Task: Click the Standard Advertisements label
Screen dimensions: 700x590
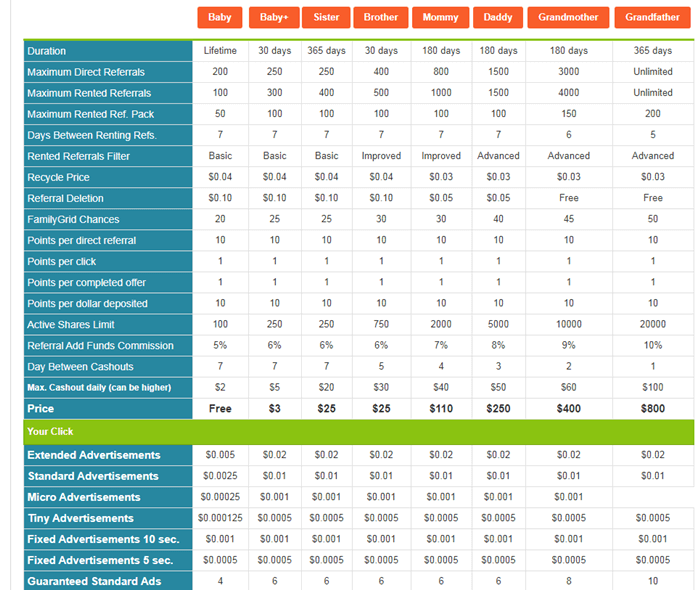Action: pos(93,476)
